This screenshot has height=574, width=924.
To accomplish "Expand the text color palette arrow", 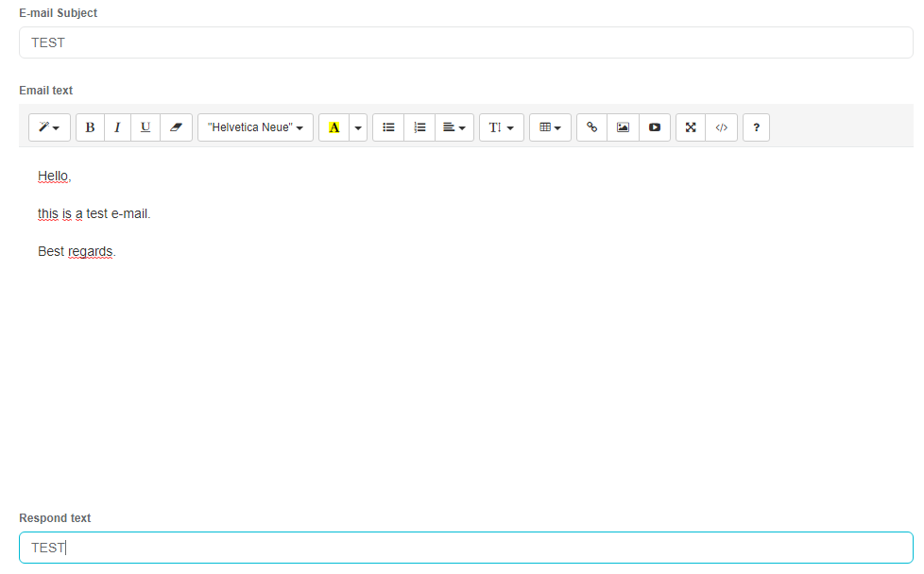I will 358,127.
